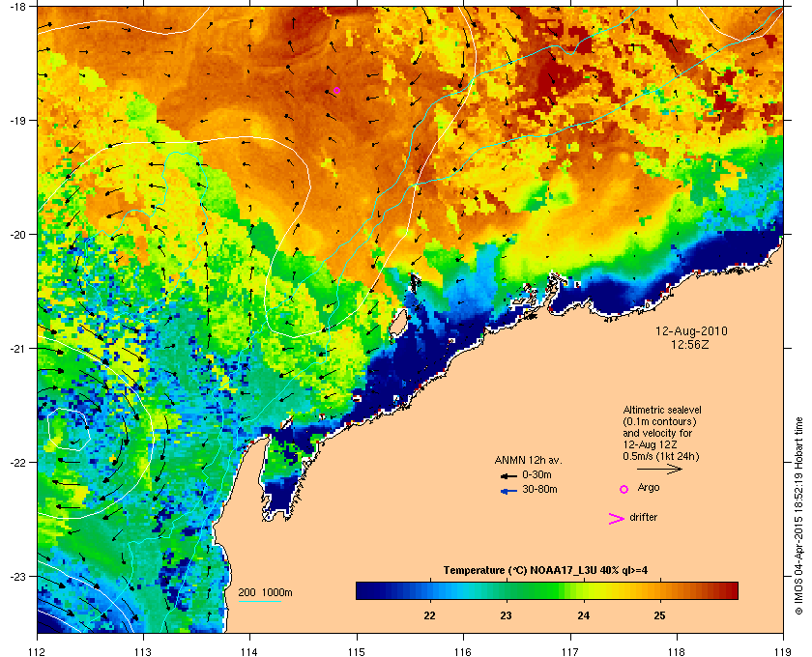The height and width of the screenshot is (657, 812).
Task: Click the cyan 200 1000m isobath line sample
Action: pos(259,602)
